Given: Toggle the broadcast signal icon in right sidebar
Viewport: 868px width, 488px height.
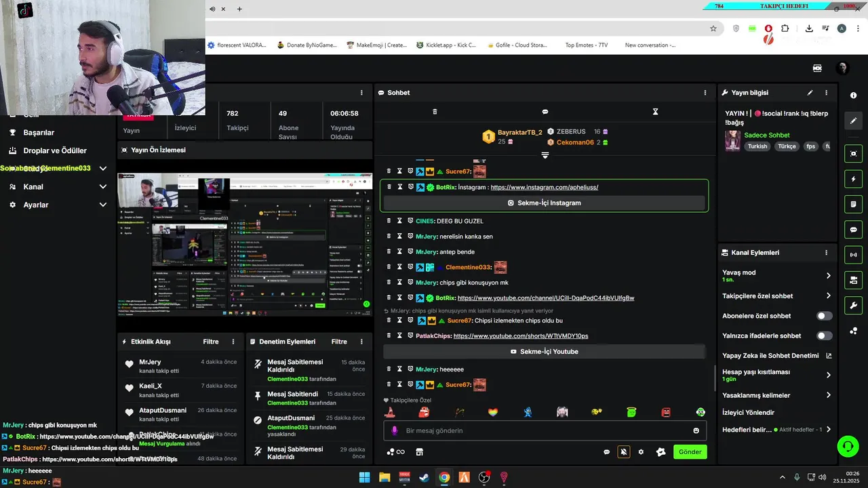Looking at the screenshot, I should 853,255.
